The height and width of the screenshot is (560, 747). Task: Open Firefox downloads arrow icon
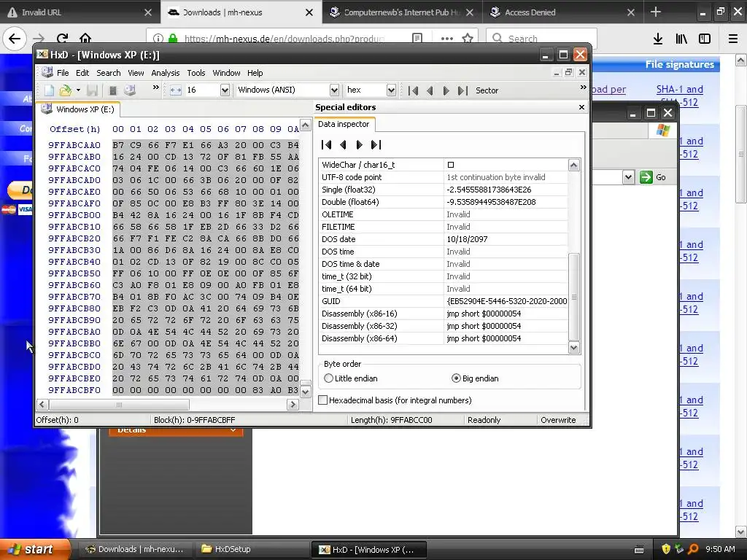tap(658, 39)
